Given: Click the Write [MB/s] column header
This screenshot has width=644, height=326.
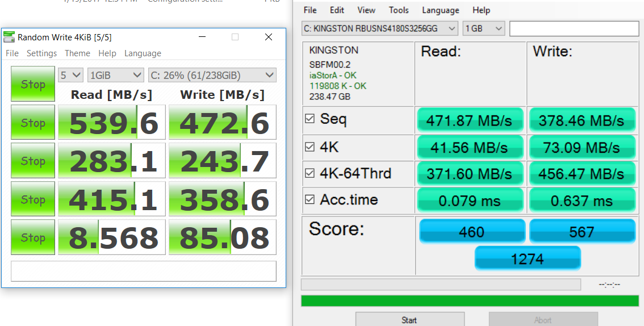Looking at the screenshot, I should pyautogui.click(x=222, y=95).
